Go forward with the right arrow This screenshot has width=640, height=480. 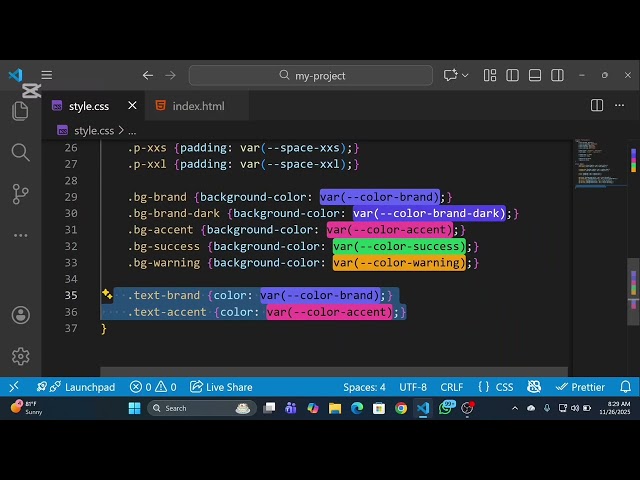(170, 76)
